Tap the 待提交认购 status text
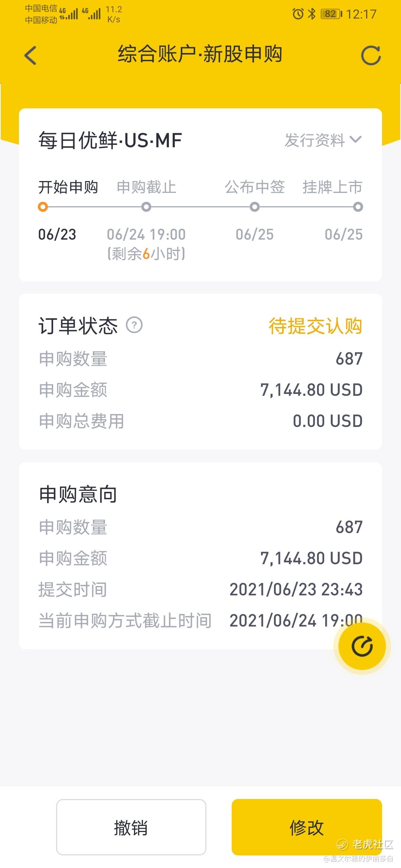 click(315, 326)
